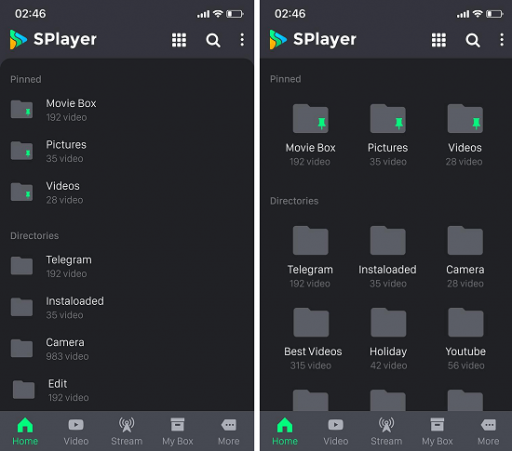This screenshot has width=512, height=451.
Task: Switch grid layout icon on right screen header
Action: [439, 40]
